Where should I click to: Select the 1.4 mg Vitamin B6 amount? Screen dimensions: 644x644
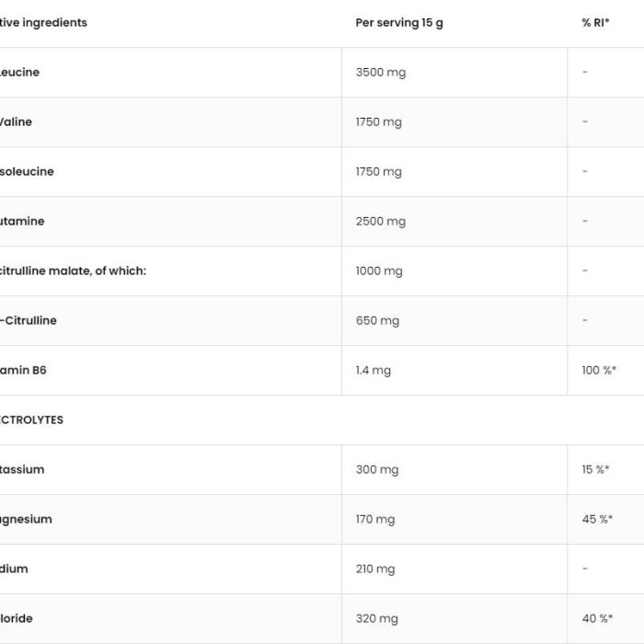click(x=374, y=371)
